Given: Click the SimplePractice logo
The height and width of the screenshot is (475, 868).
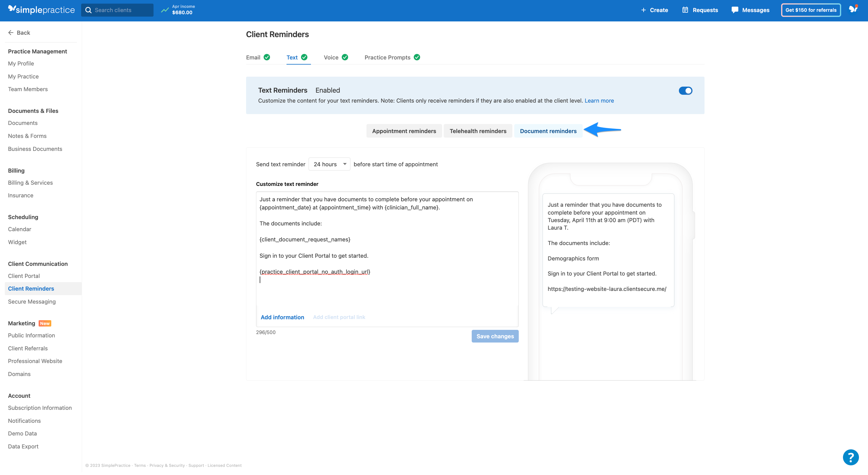Looking at the screenshot, I should pos(41,10).
